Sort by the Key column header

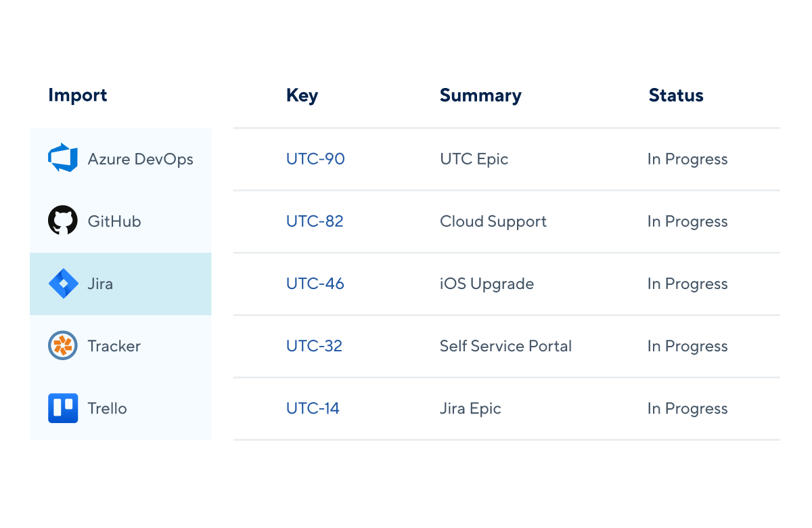coord(302,95)
